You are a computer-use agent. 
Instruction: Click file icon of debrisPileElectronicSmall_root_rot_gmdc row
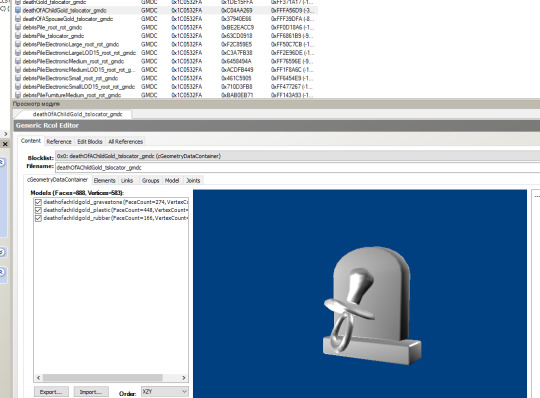coord(18,78)
